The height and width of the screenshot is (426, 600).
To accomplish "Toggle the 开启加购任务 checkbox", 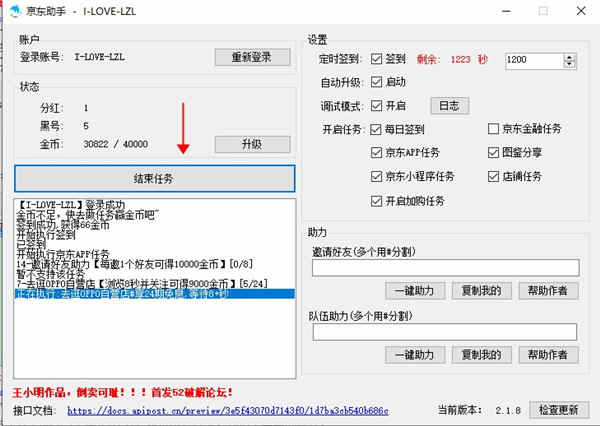I will tap(377, 201).
